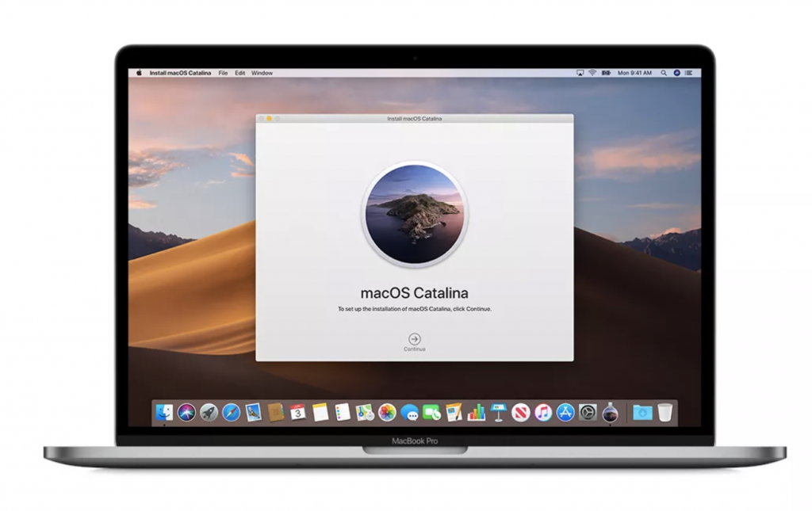812x511 pixels.
Task: Click the Mon 9:41 AM clock
Action: [x=634, y=73]
